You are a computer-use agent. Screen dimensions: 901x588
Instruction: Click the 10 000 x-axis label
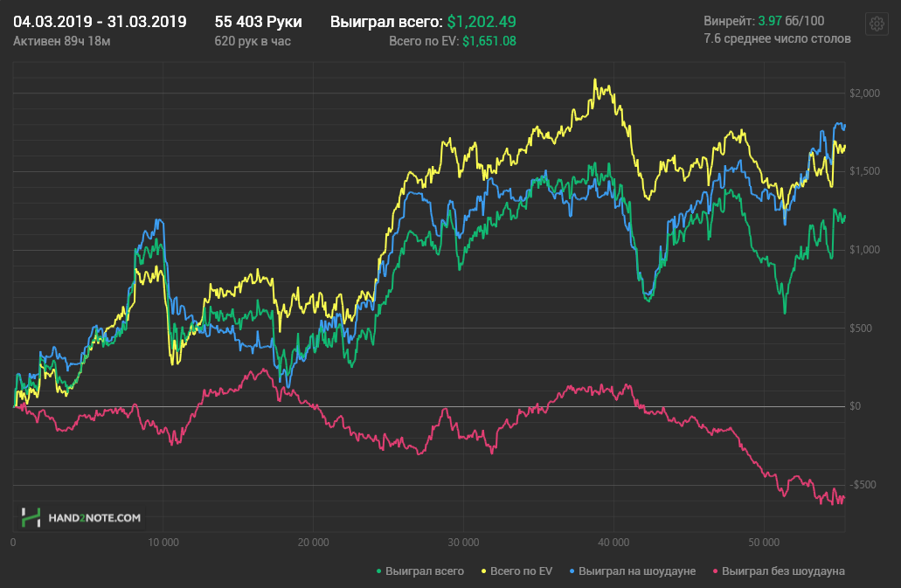coord(163,543)
